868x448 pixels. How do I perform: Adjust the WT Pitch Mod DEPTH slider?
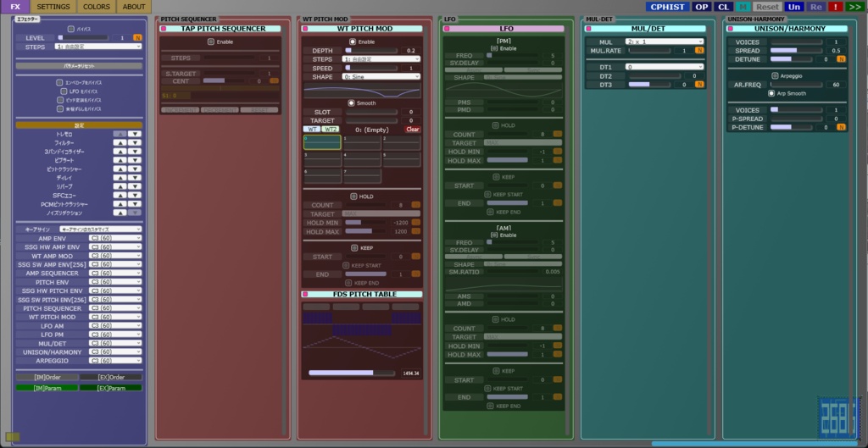(371, 50)
